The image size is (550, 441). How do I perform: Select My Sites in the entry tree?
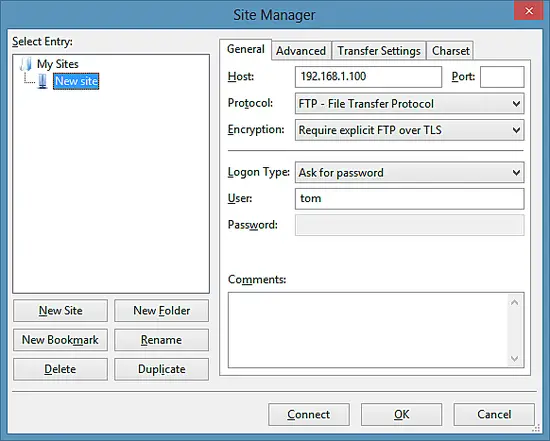pyautogui.click(x=58, y=64)
